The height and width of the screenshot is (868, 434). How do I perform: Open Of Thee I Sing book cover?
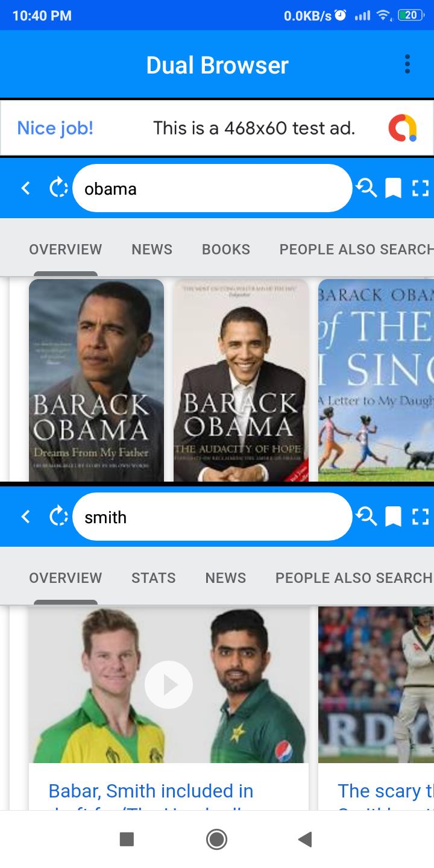click(376, 380)
